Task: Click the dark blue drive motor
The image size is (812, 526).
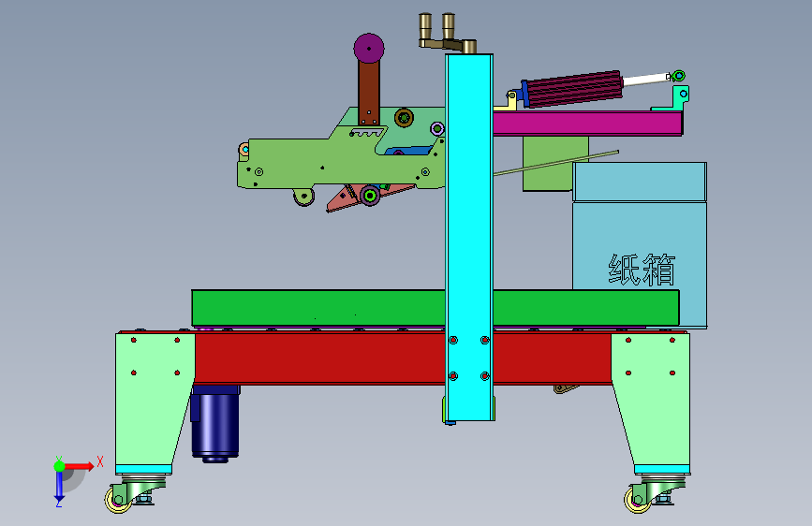Action: 215,423
